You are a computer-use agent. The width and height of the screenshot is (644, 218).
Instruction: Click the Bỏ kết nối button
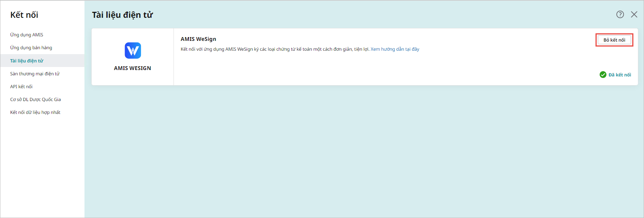pyautogui.click(x=614, y=40)
